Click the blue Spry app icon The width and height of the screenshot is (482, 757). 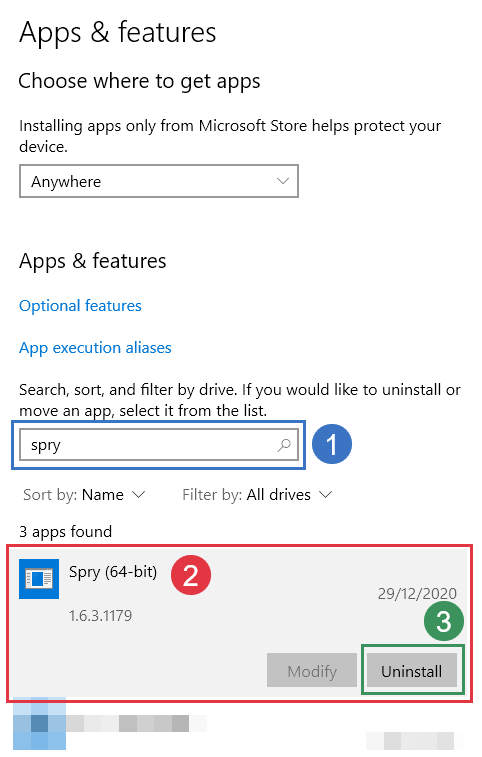click(39, 579)
